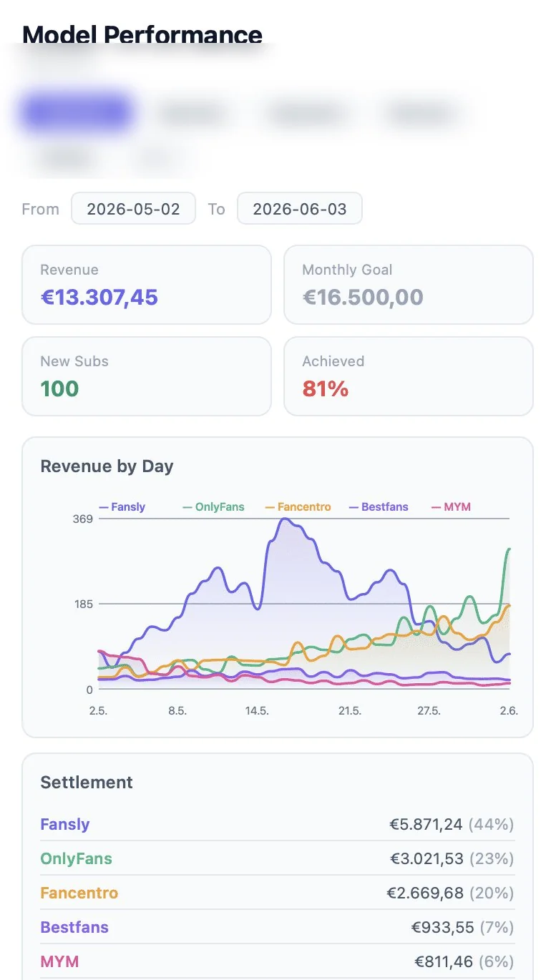The height and width of the screenshot is (980, 551).
Task: Toggle Fansly series in chart legend
Action: point(122,507)
